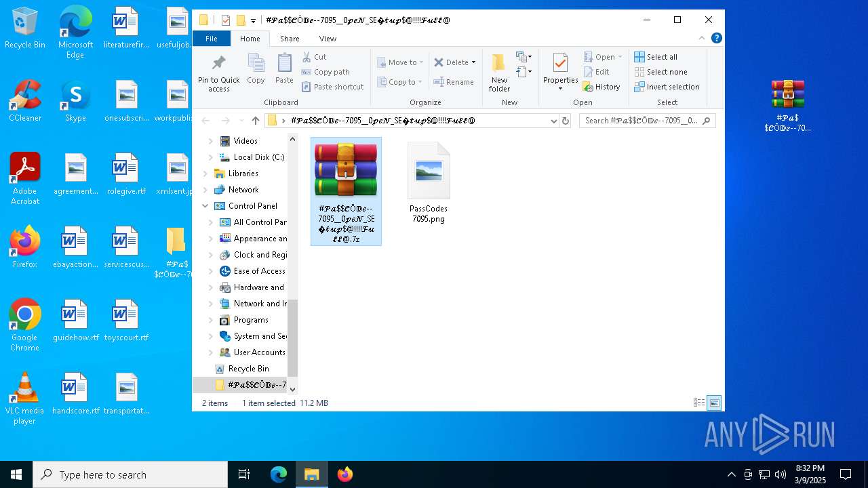Click Properties quick access toolbar icon
Image resolution: width=868 pixels, height=488 pixels.
point(226,20)
